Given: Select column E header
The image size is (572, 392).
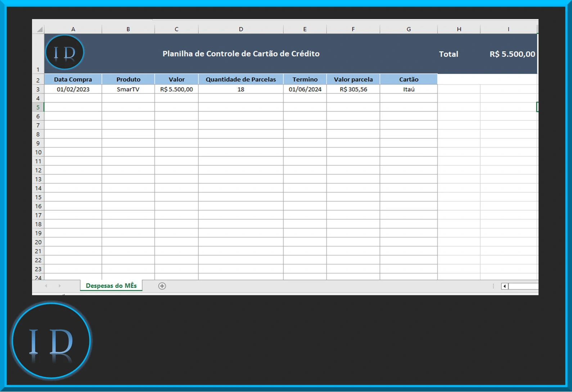Looking at the screenshot, I should [305, 29].
